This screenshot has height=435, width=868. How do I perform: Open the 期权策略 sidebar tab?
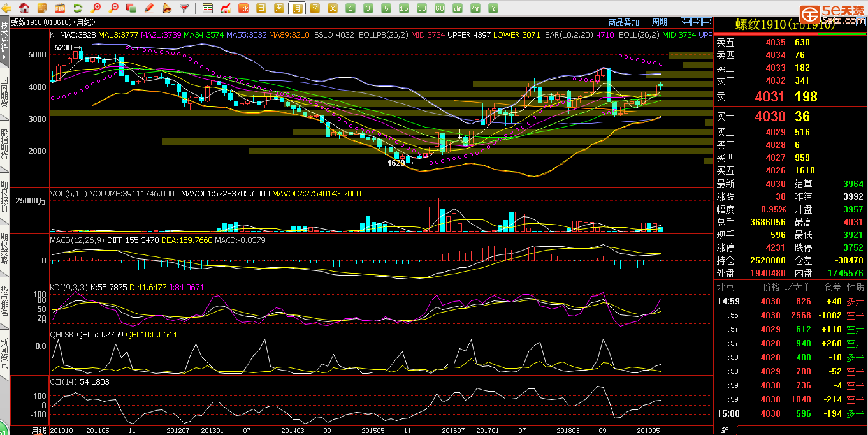4,249
